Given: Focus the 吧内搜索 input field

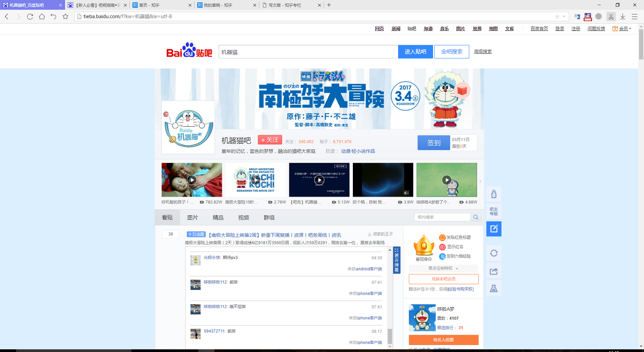Looking at the screenshot, I should 442,217.
